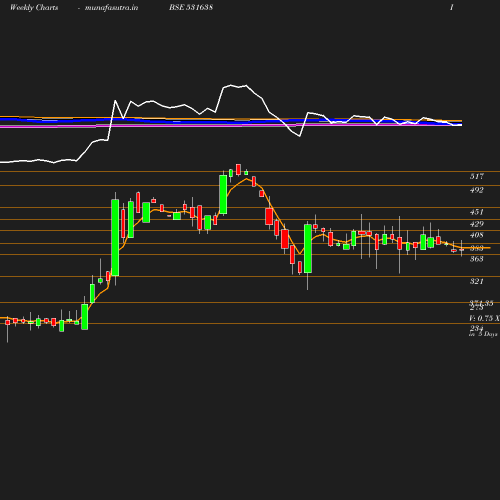
Task: Click the "in 5 Days" label
Action: [x=483, y=334]
